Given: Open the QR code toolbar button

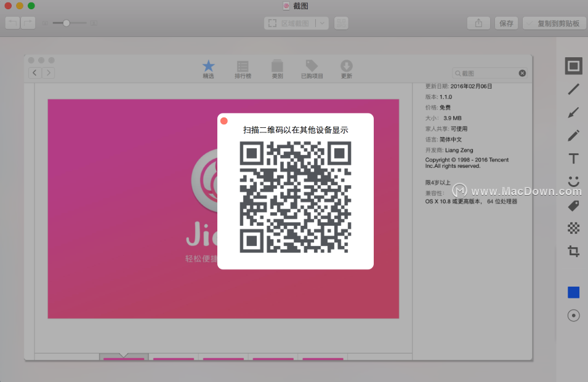Looking at the screenshot, I should click(341, 23).
